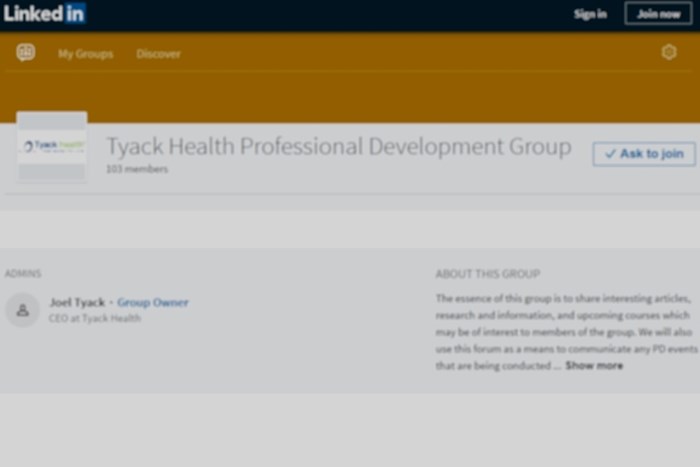The width and height of the screenshot is (700, 467).
Task: Click the ADMINS section heading
Action: (23, 274)
